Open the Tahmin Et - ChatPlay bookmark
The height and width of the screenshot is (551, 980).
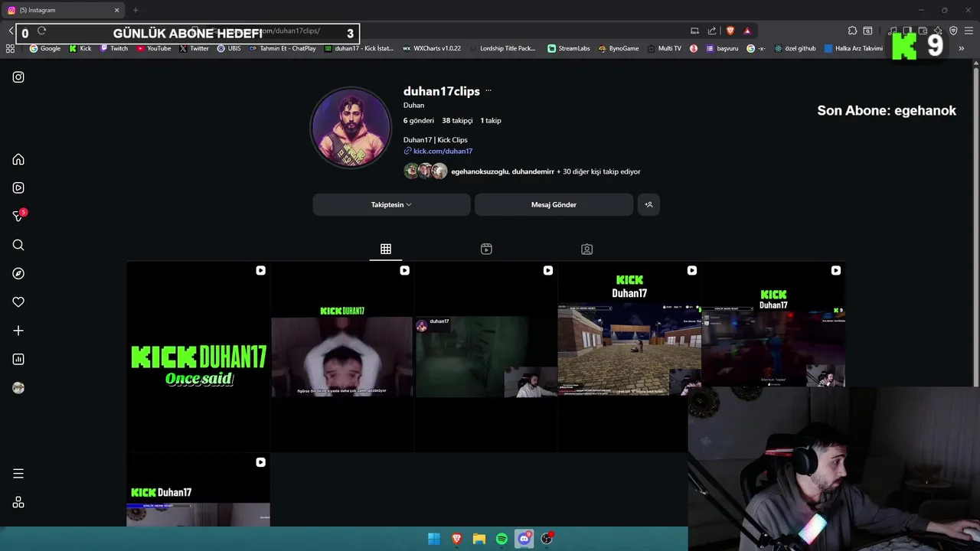click(283, 48)
